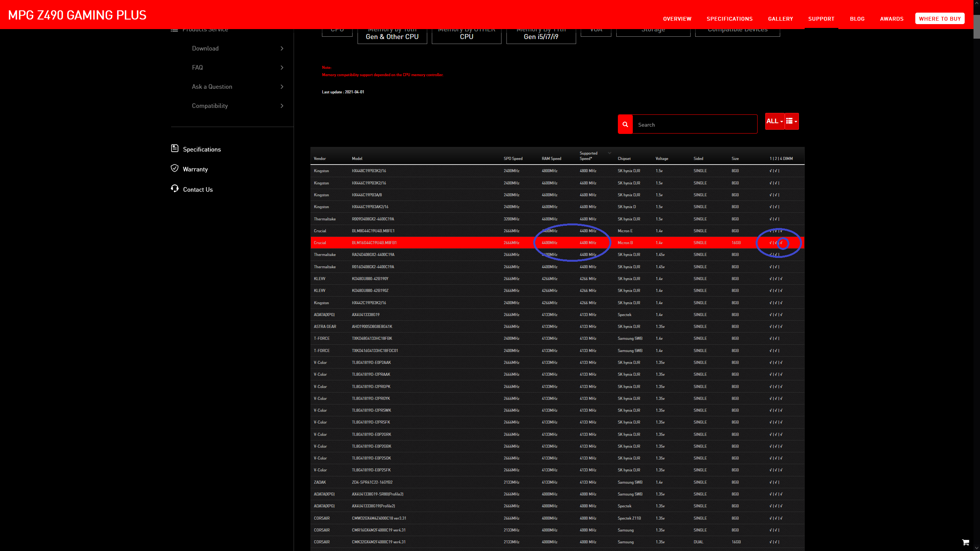Click ZADAK vendor cell
The height and width of the screenshot is (551, 980).
(x=320, y=482)
